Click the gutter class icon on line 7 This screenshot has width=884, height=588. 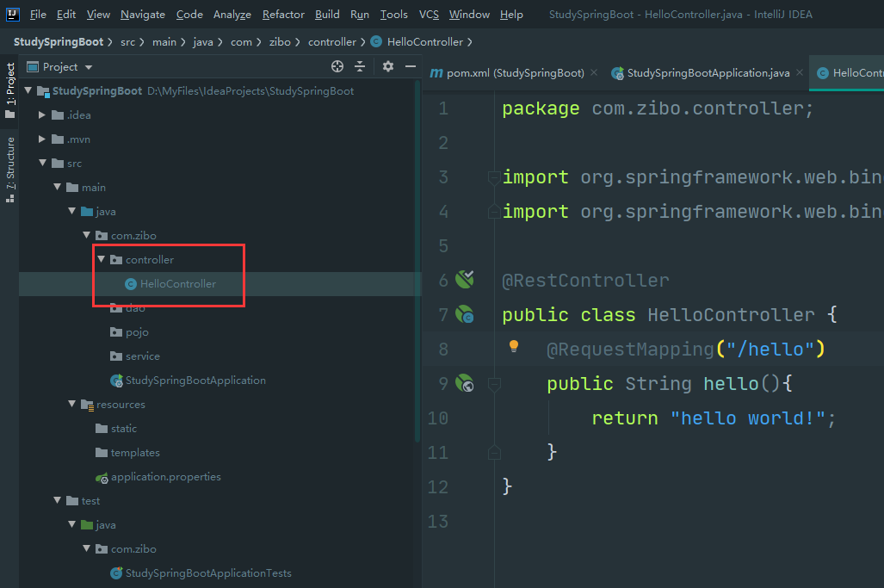point(465,314)
